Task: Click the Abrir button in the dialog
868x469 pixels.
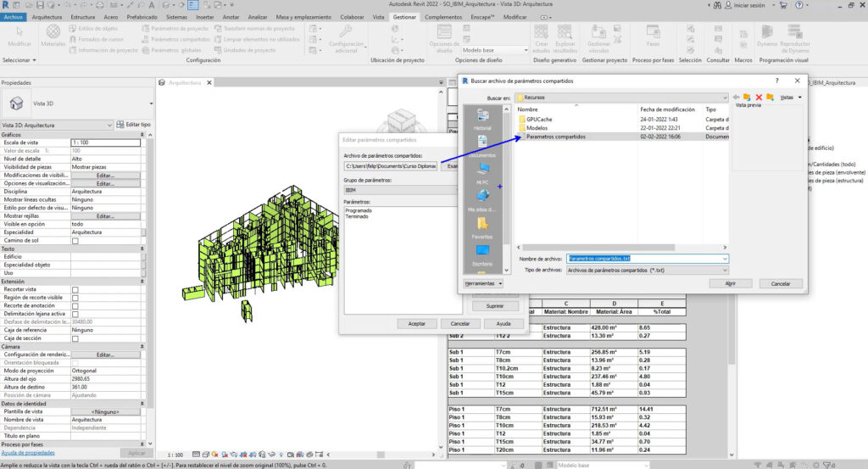Action: coord(731,283)
